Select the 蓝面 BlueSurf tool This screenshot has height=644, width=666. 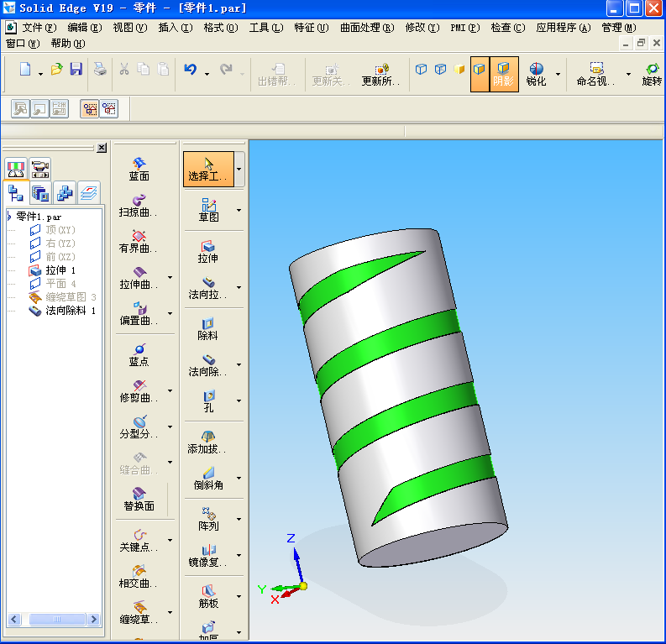[139, 169]
